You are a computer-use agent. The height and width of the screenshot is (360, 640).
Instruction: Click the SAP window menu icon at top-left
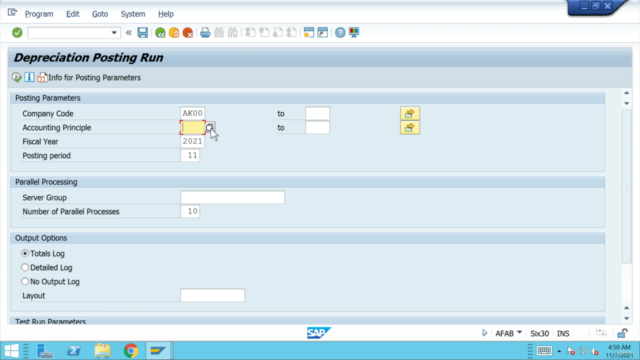(x=12, y=13)
